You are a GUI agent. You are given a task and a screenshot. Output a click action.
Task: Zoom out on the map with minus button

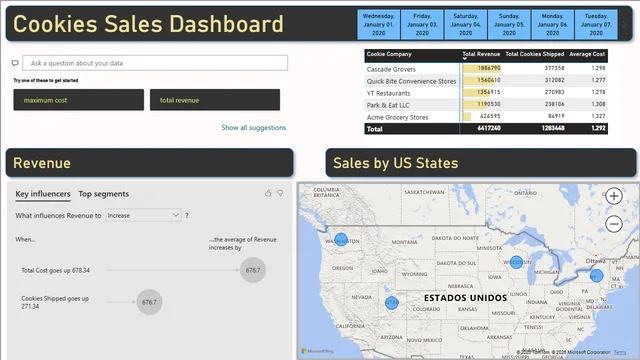pos(613,224)
